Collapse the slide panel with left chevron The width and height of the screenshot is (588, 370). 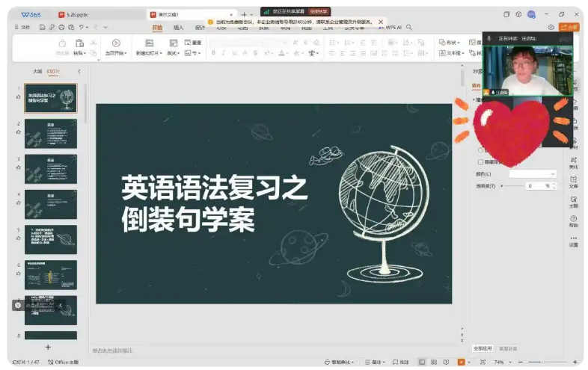point(79,71)
